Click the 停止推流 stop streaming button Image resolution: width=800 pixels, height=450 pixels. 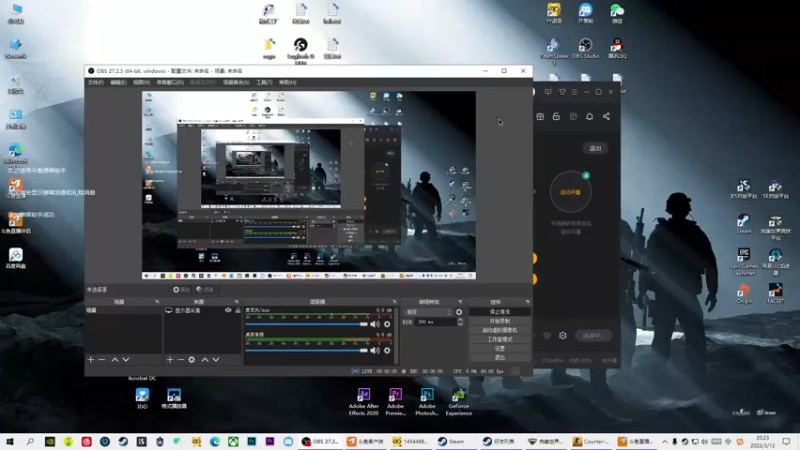(x=499, y=312)
